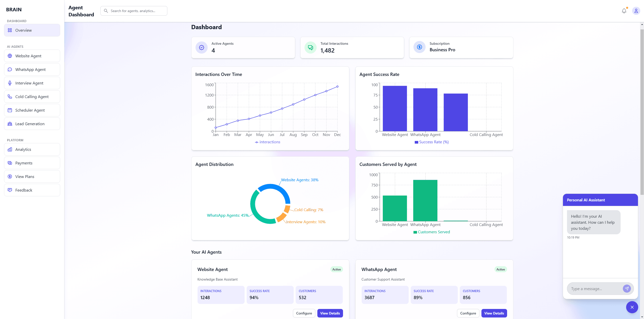Click the scrollbar up arrow
This screenshot has width=644, height=319.
tap(642, 24)
